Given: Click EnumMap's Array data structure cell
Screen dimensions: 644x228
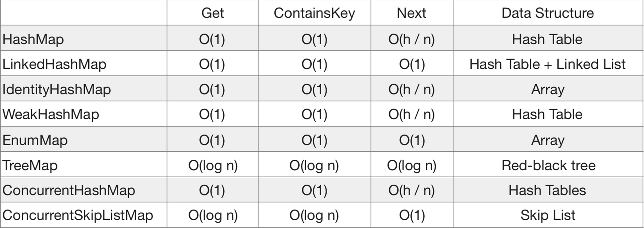Looking at the screenshot, I should pyautogui.click(x=548, y=140).
